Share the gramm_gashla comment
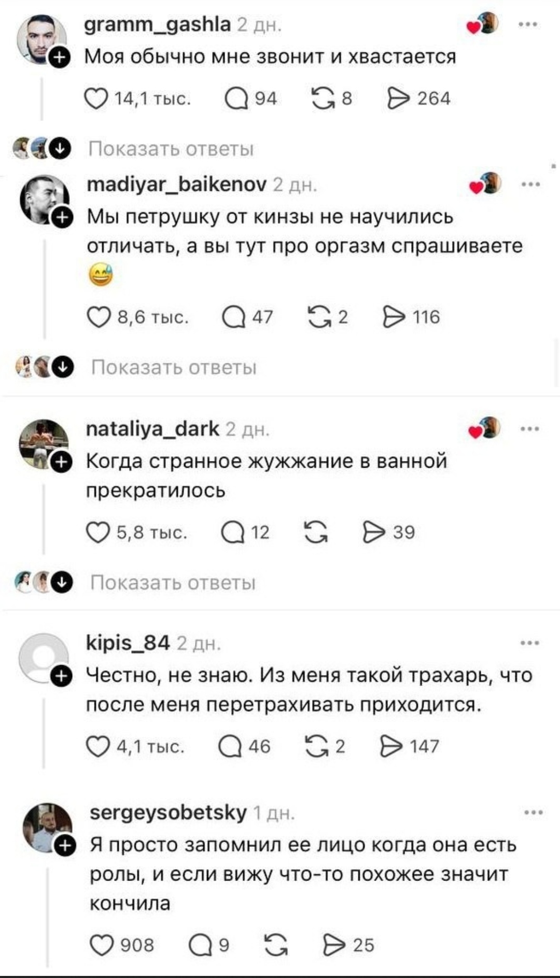The height and width of the screenshot is (978, 560). tap(398, 99)
